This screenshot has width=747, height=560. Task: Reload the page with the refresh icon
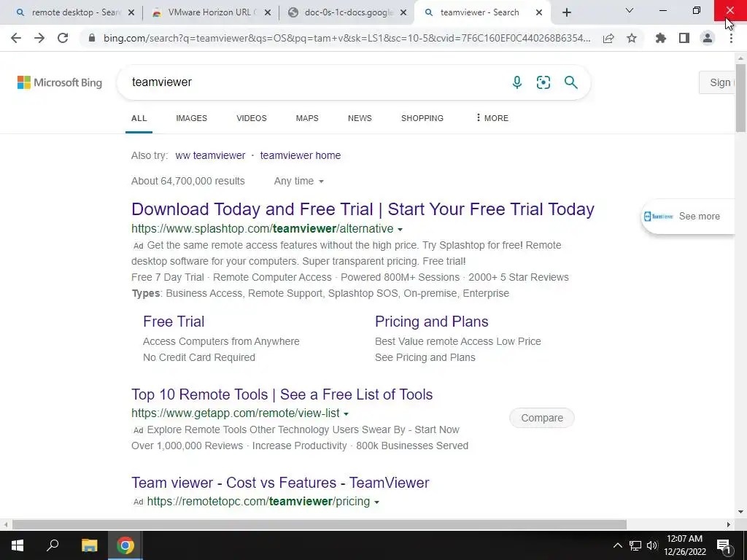(63, 38)
